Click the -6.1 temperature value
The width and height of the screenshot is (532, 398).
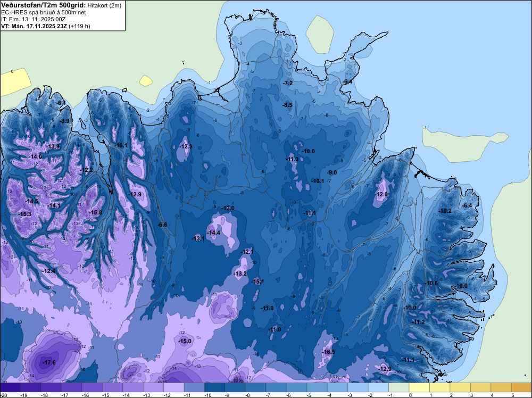coord(61,103)
